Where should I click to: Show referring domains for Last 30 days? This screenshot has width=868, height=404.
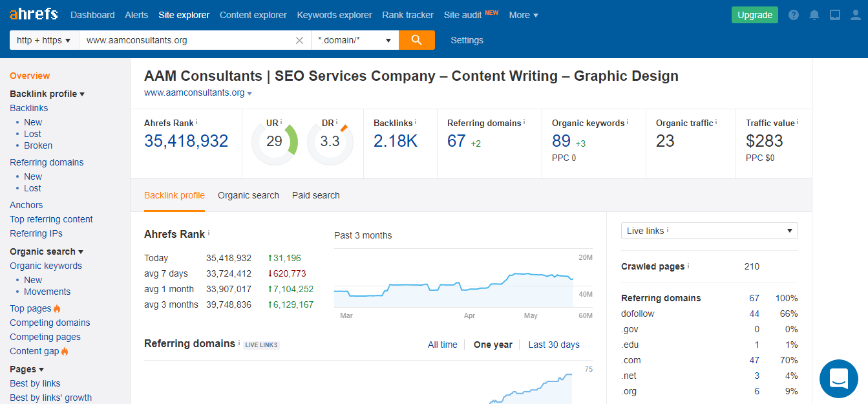(553, 345)
